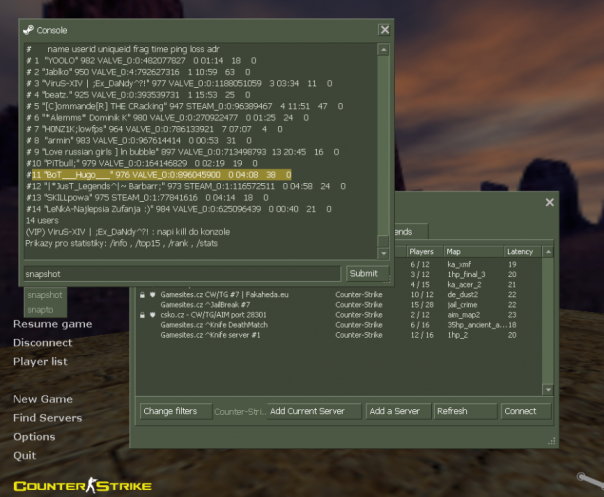Open Find Servers

coord(47,418)
